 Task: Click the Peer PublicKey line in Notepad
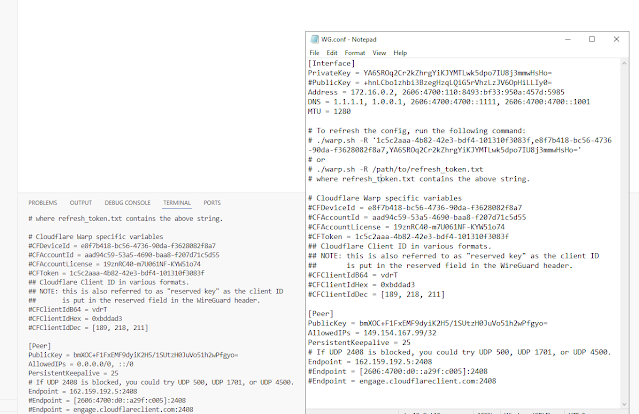tap(427, 323)
